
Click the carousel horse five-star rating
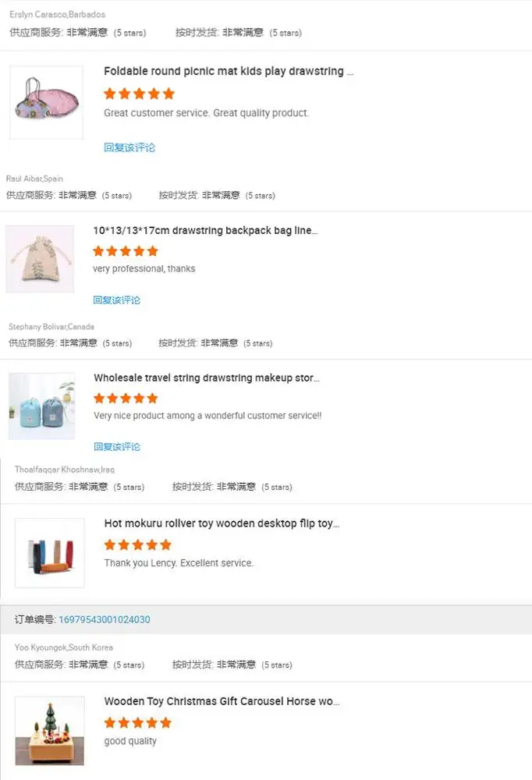(138, 722)
